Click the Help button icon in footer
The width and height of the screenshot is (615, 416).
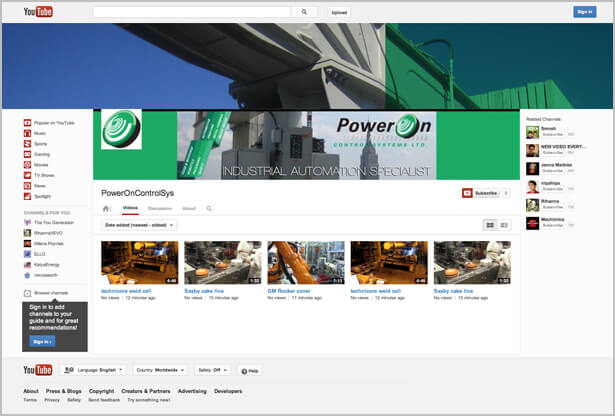pyautogui.click(x=244, y=371)
